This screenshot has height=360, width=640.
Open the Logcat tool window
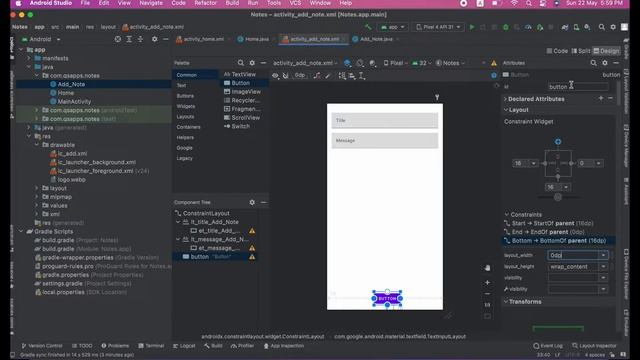(x=184, y=346)
